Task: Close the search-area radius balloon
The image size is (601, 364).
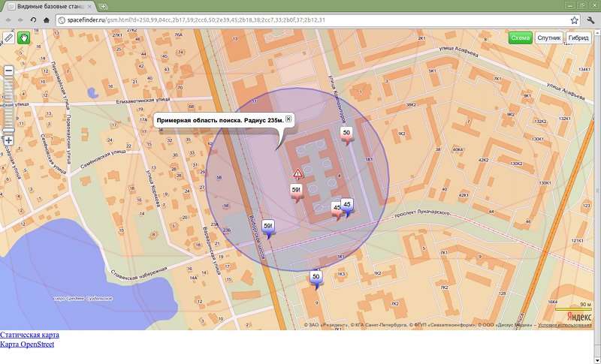Action: click(288, 119)
